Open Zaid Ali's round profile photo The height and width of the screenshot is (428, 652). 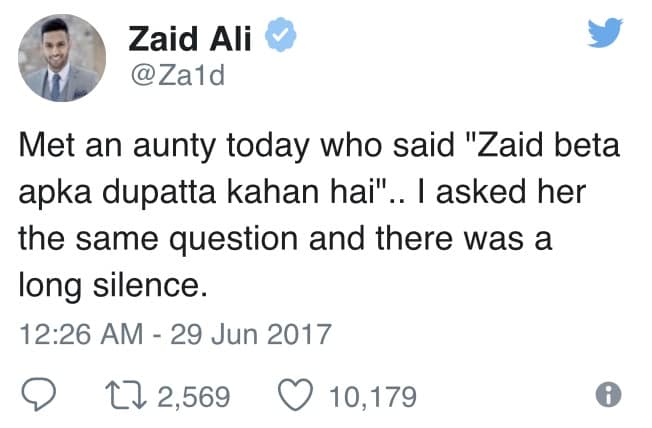coord(62,58)
